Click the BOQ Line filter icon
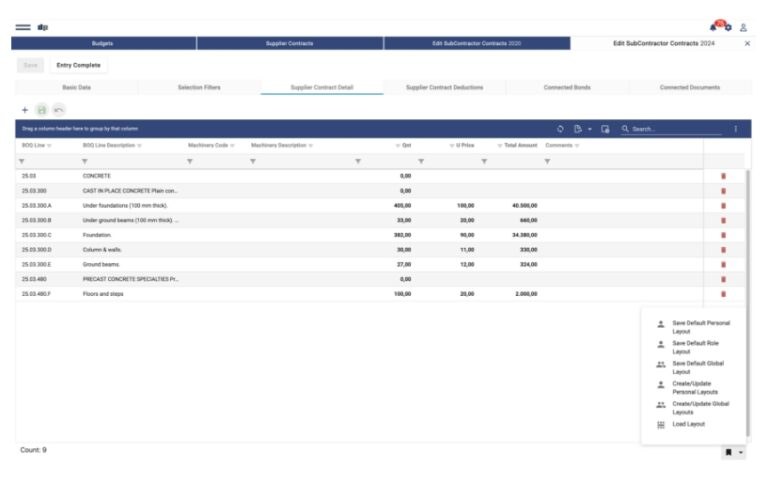Viewport: 768px width, 483px height. [22, 161]
